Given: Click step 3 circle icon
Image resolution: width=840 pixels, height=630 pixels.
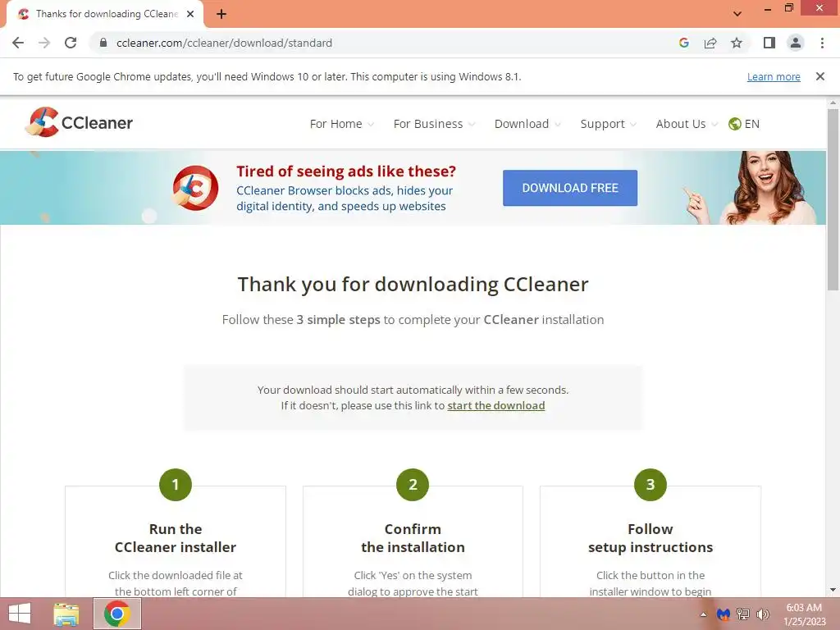Looking at the screenshot, I should (651, 485).
